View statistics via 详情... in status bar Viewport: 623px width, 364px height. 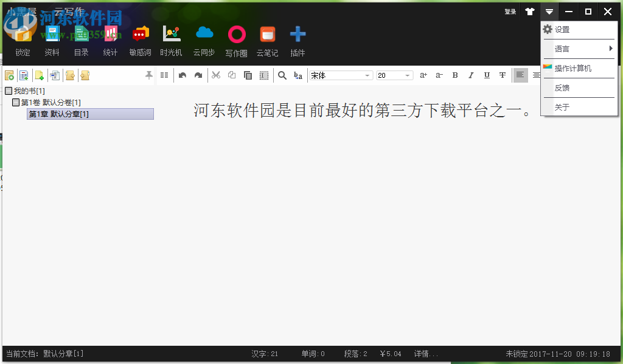point(425,354)
